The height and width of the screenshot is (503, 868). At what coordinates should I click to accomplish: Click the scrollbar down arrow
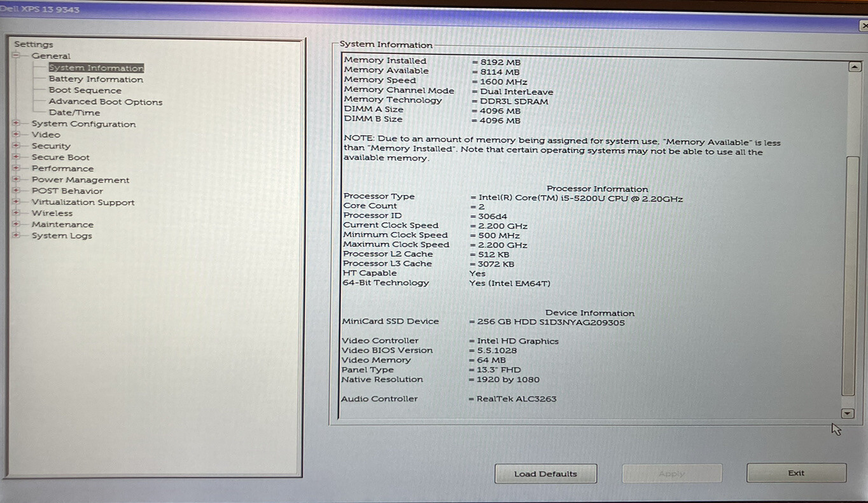pos(848,413)
